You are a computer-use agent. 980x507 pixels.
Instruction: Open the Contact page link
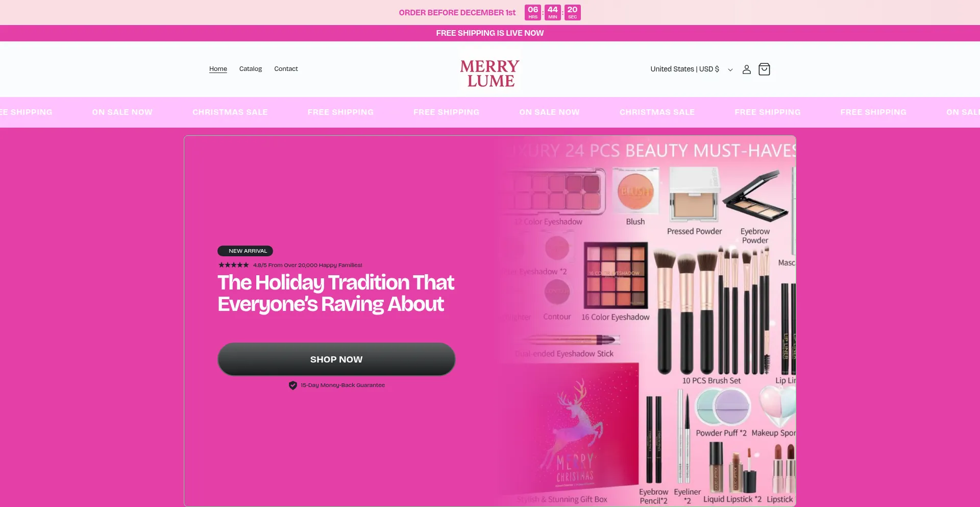click(x=286, y=69)
